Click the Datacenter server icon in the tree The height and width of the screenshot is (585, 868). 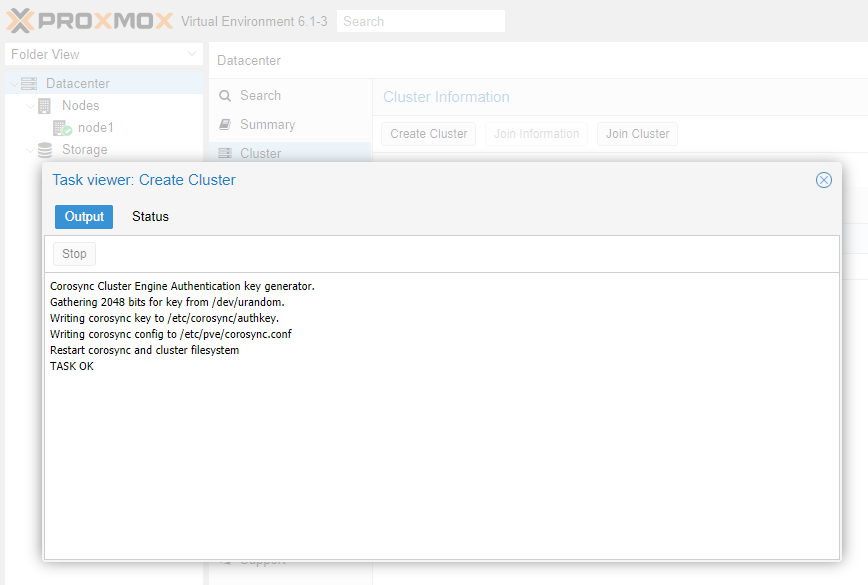(29, 84)
